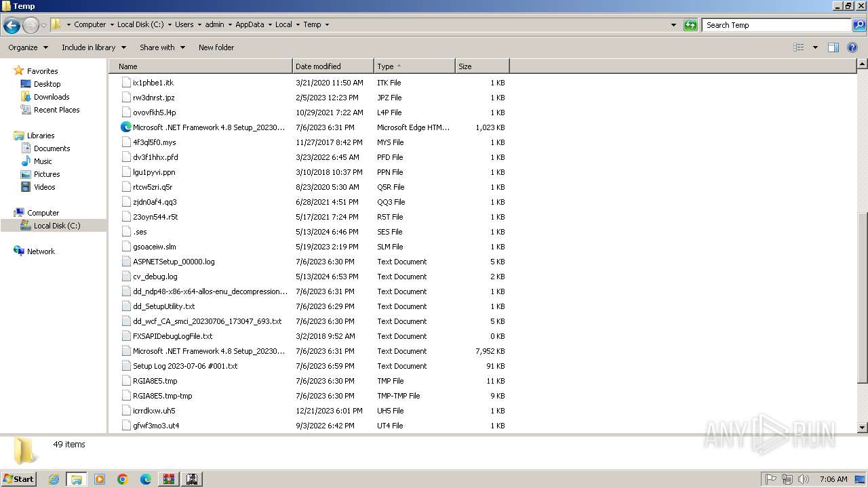Toggle the preview pane icon
This screenshot has height=488, width=868.
(833, 47)
